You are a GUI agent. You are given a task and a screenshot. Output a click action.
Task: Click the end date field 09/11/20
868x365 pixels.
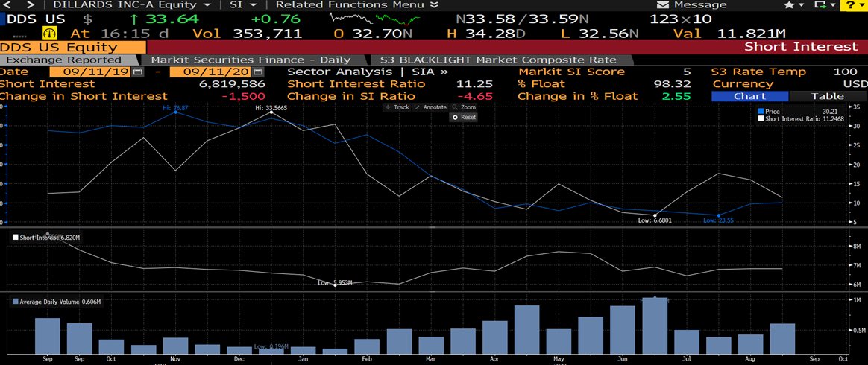(211, 72)
